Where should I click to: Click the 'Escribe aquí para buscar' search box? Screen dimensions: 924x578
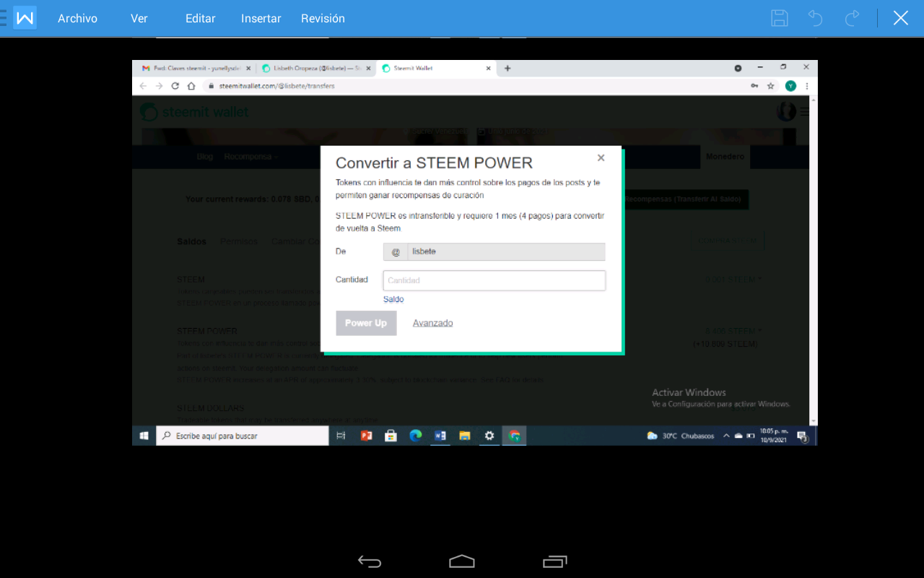coord(243,436)
